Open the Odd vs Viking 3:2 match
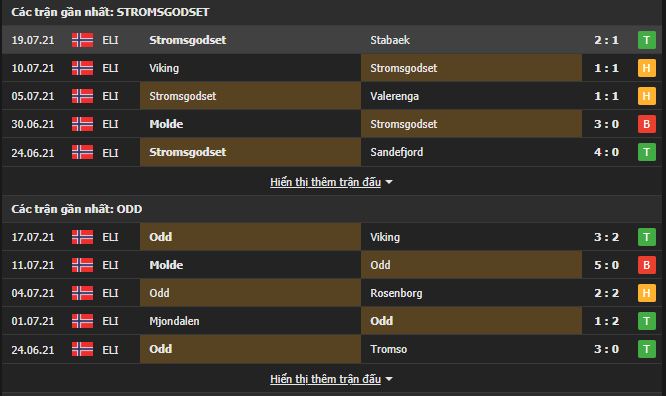Screen dimensions: 666x396 333,237
